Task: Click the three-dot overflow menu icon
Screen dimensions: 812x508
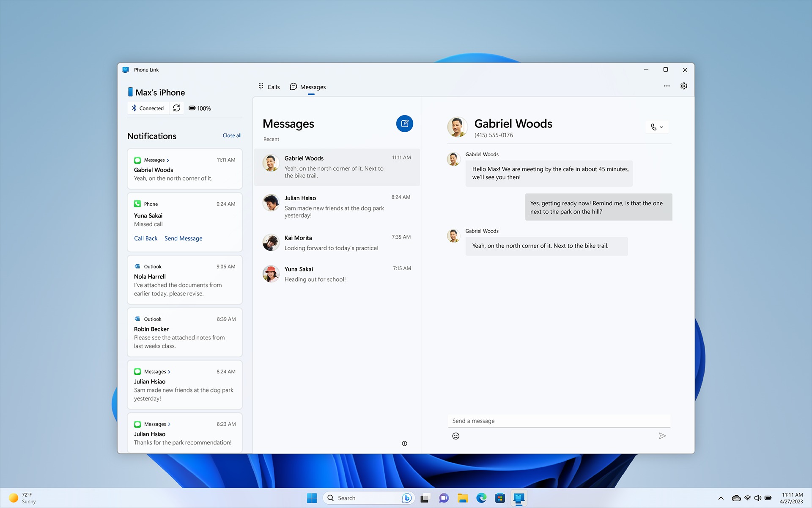Action: click(667, 86)
